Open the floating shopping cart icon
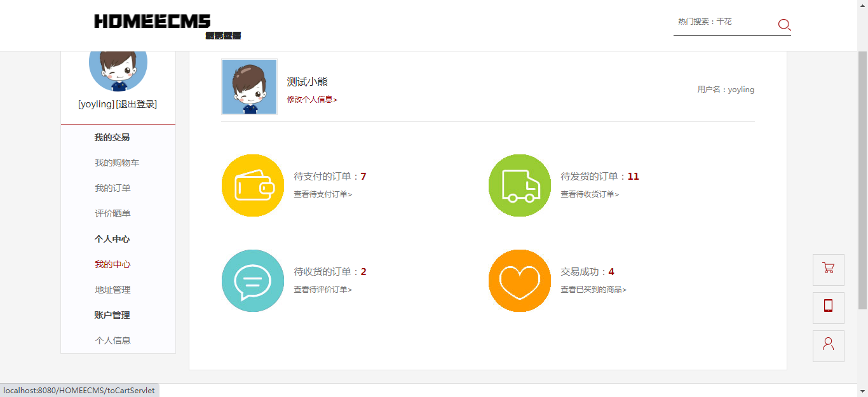Image resolution: width=868 pixels, height=397 pixels. point(828,269)
